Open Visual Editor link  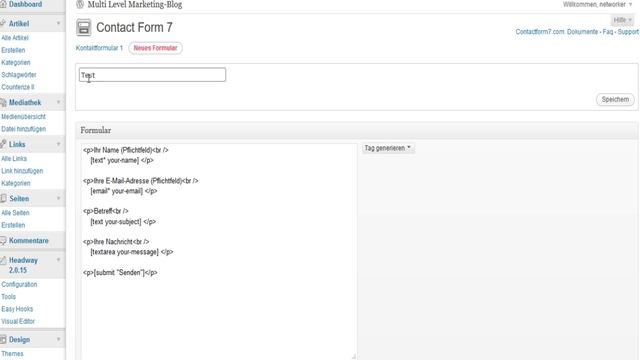point(18,321)
